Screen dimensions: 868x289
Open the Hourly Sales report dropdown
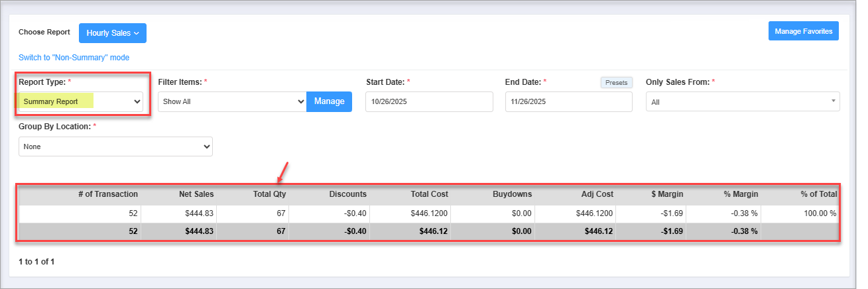(x=112, y=33)
